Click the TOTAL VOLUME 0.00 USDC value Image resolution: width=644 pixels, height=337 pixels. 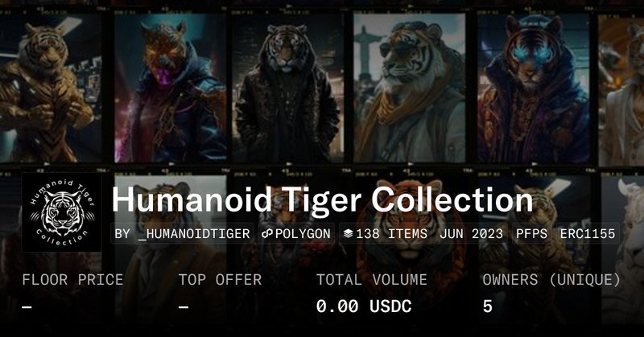[x=364, y=306]
